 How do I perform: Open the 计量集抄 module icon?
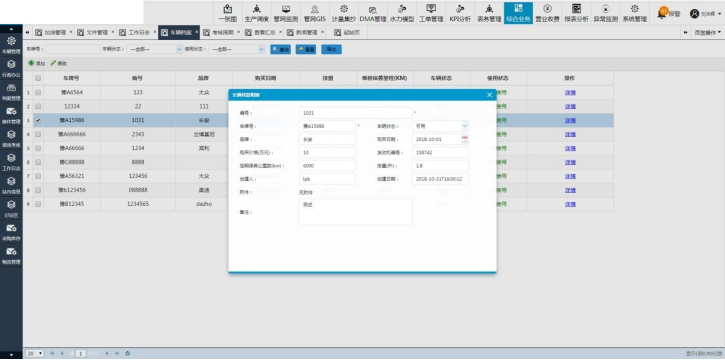[344, 13]
